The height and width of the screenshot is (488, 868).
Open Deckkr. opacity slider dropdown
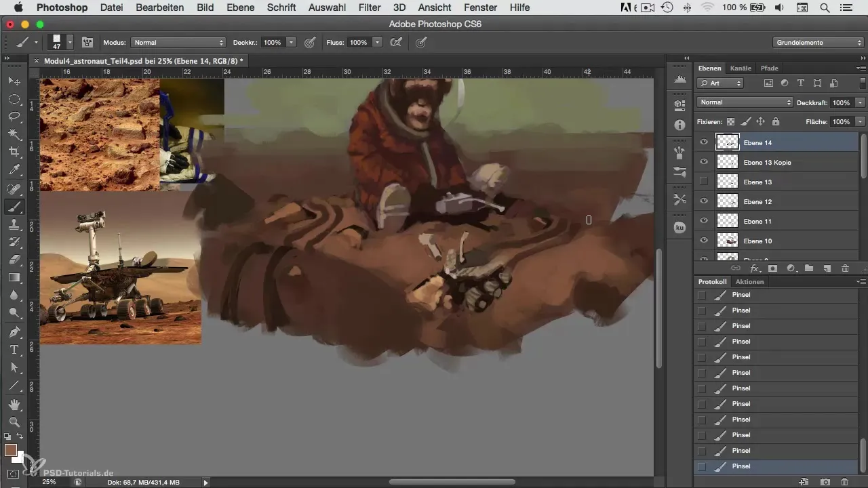291,42
